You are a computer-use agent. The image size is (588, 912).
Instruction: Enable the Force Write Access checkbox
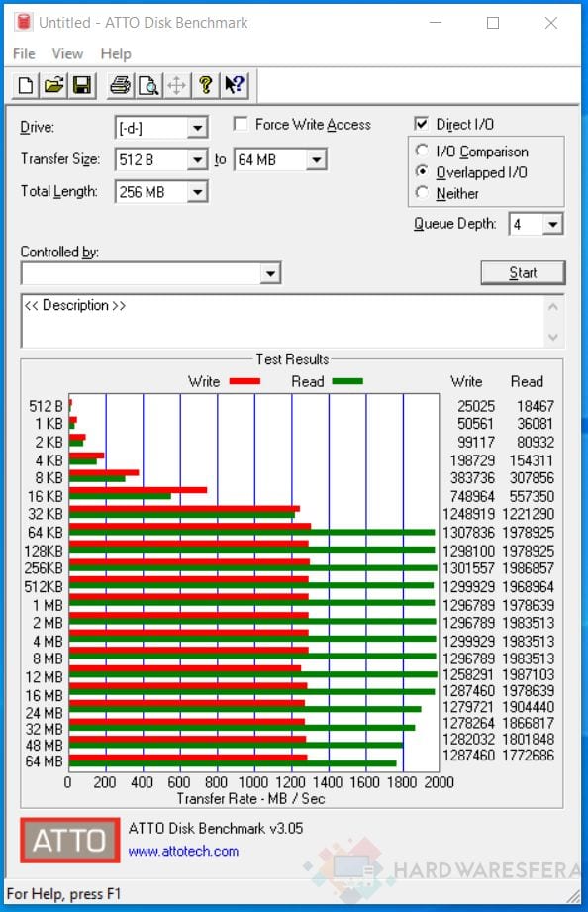241,124
